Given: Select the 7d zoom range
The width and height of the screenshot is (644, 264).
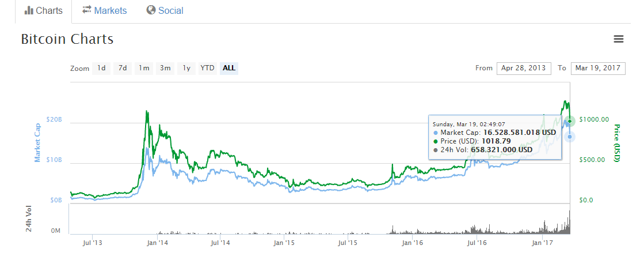Looking at the screenshot, I should (123, 68).
